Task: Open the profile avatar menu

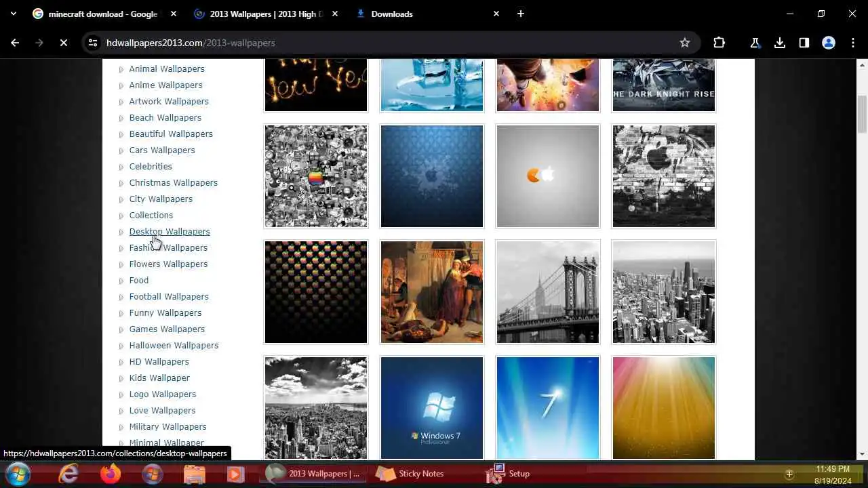Action: [829, 43]
